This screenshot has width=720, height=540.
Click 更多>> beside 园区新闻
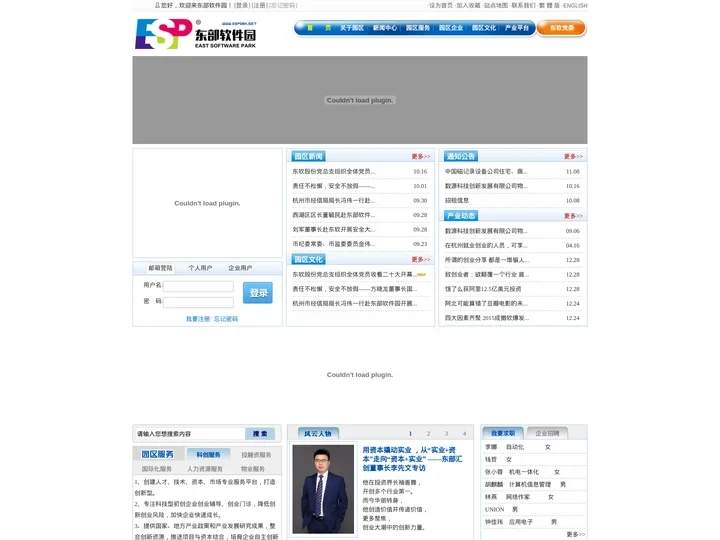coord(421,157)
